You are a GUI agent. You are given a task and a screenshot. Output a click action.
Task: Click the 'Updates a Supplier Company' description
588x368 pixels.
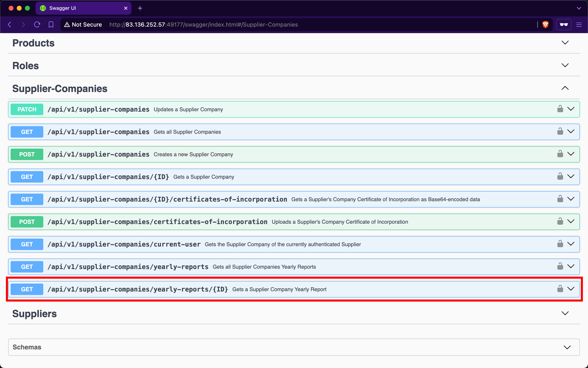(x=188, y=110)
